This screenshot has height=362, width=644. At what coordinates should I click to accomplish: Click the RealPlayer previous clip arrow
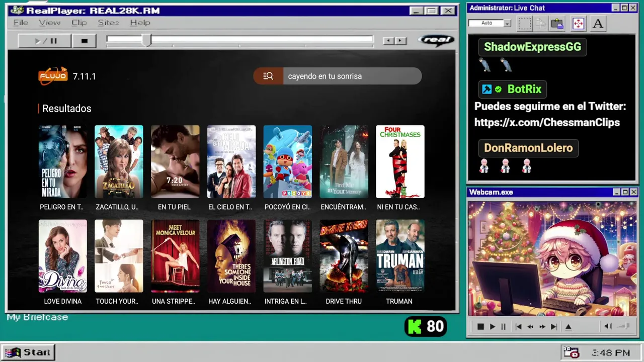point(388,41)
